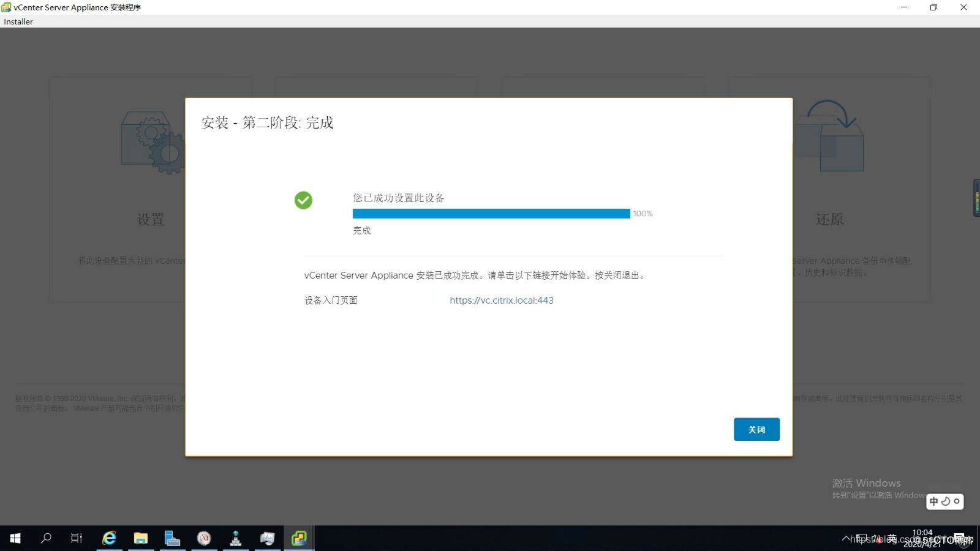
Task: Open the compass-style app in taskbar
Action: tap(204, 538)
